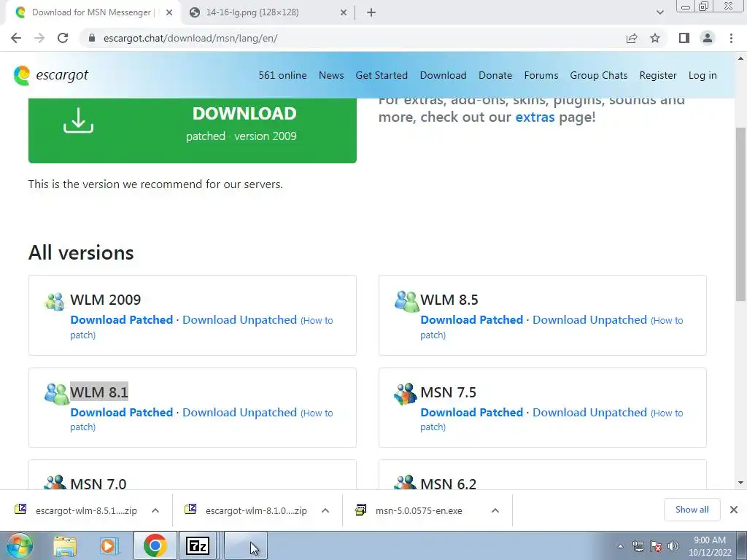Download Unpatched WLM 8.5
The height and width of the screenshot is (560, 747).
click(x=589, y=319)
